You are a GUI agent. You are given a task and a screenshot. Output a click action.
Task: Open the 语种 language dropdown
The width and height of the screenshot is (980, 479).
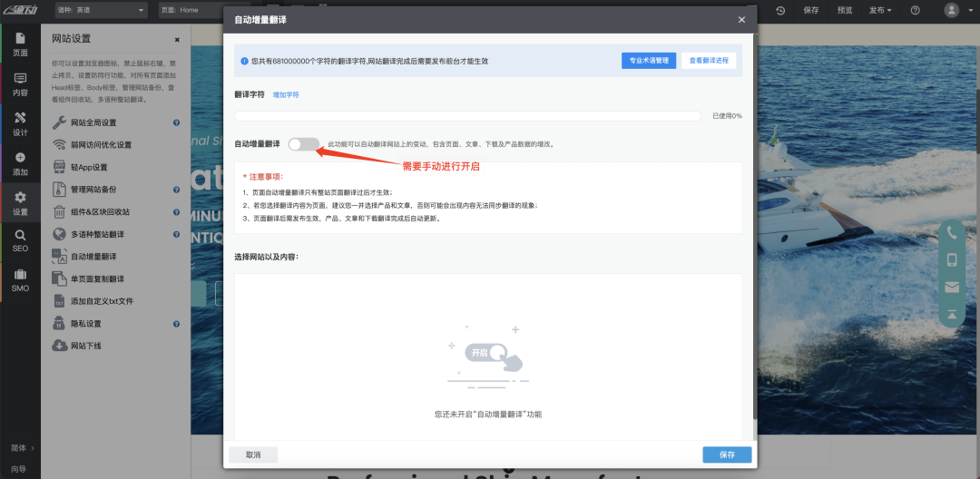click(x=101, y=10)
